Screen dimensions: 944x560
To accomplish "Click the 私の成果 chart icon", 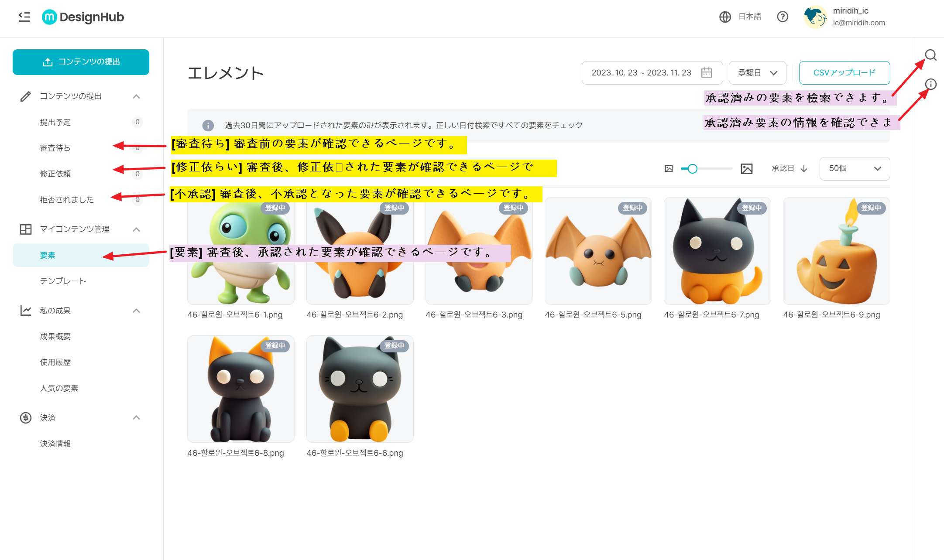I will pyautogui.click(x=25, y=311).
